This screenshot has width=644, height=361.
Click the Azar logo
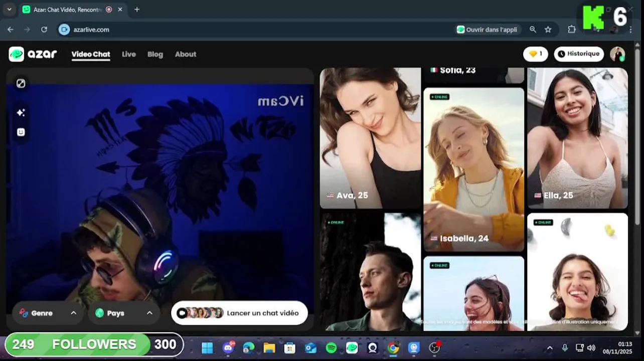[x=33, y=54]
